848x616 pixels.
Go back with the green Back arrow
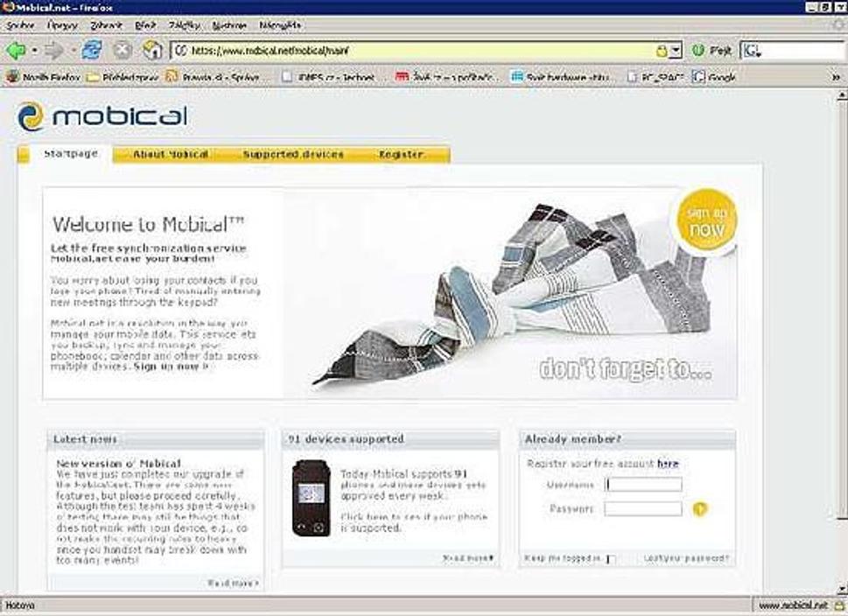coord(16,51)
